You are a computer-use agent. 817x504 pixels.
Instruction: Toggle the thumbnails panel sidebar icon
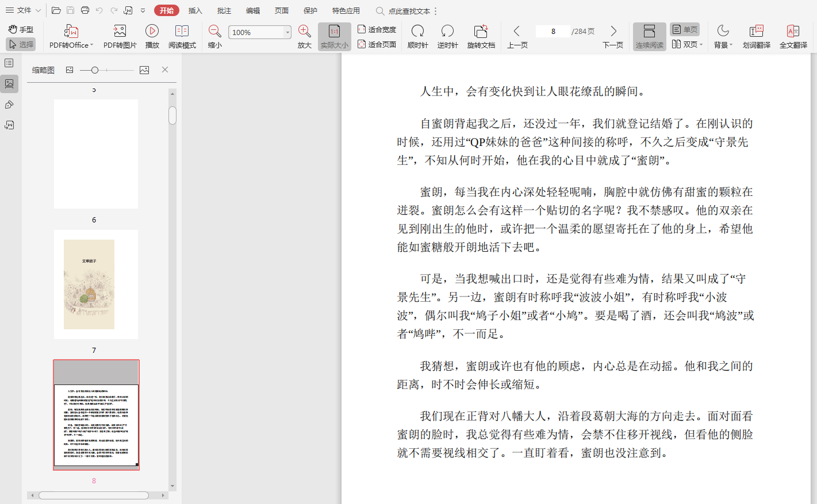point(9,84)
